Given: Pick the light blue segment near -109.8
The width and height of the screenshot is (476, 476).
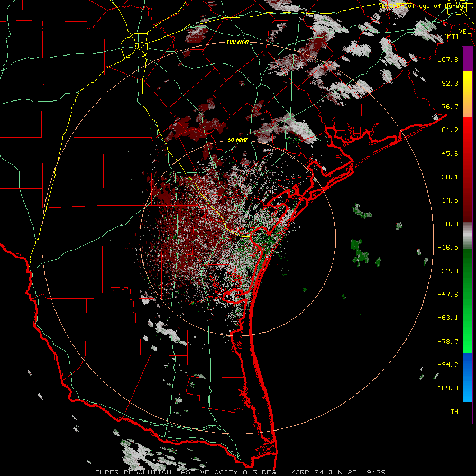Looking at the screenshot, I should pyautogui.click(x=467, y=390).
